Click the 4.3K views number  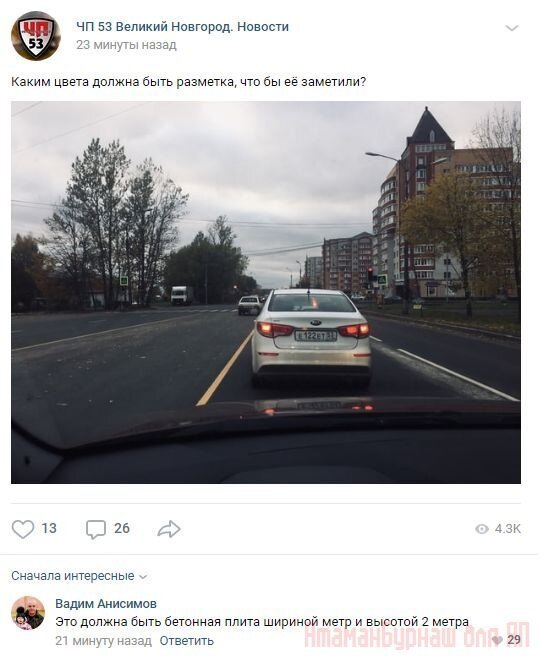coord(507,529)
